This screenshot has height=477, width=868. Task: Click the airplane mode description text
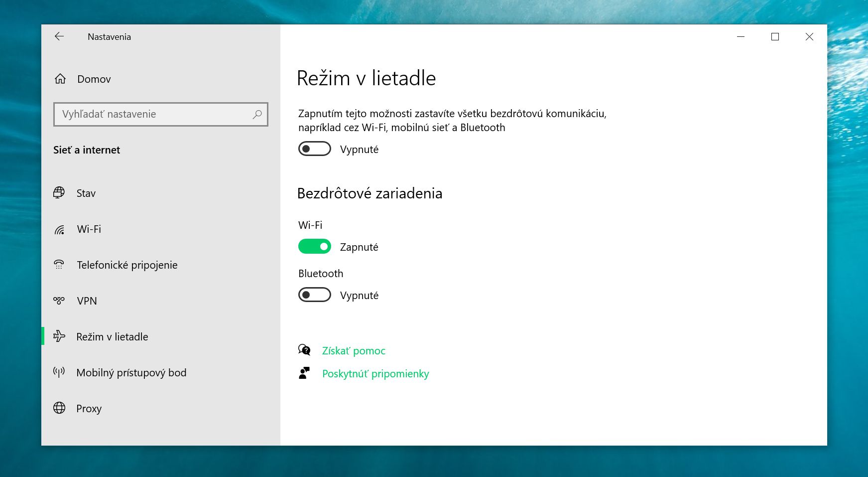[452, 120]
